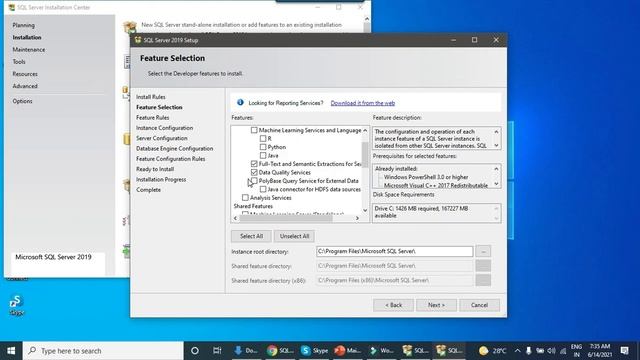Open Installation in Installation Center window
This screenshot has height=360, width=640.
pos(27,38)
